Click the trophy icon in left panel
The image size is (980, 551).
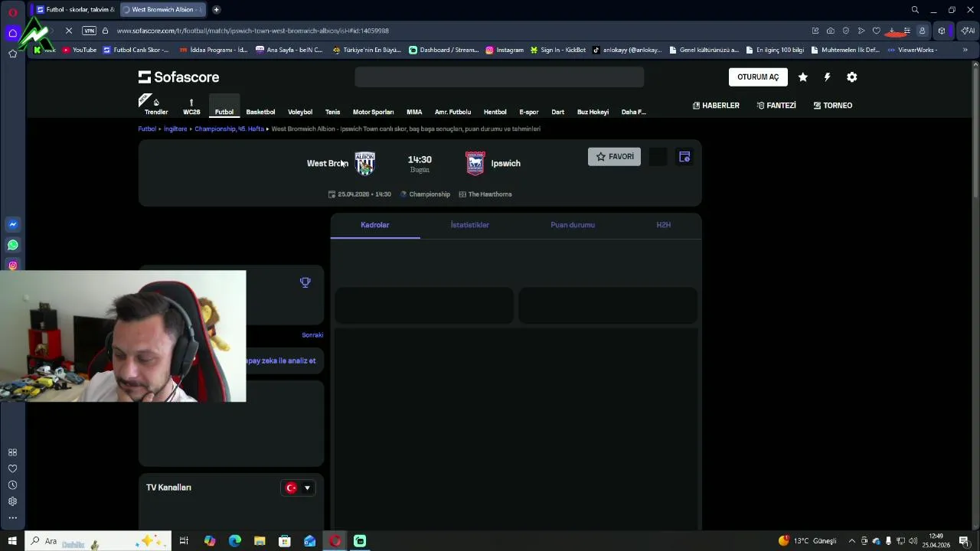click(x=305, y=282)
